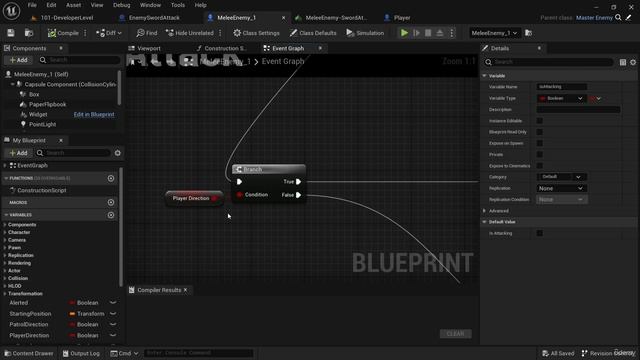Start Simulation mode
640x360 pixels.
click(x=365, y=33)
